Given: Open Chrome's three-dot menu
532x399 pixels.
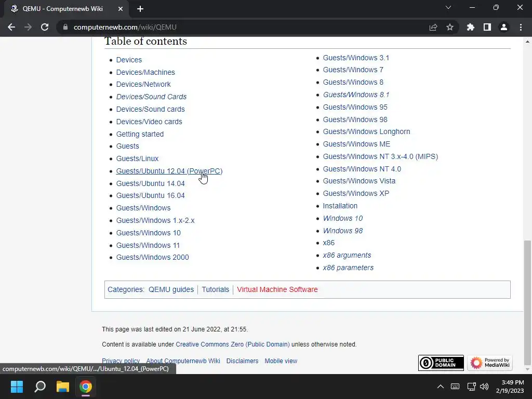Looking at the screenshot, I should click(521, 27).
